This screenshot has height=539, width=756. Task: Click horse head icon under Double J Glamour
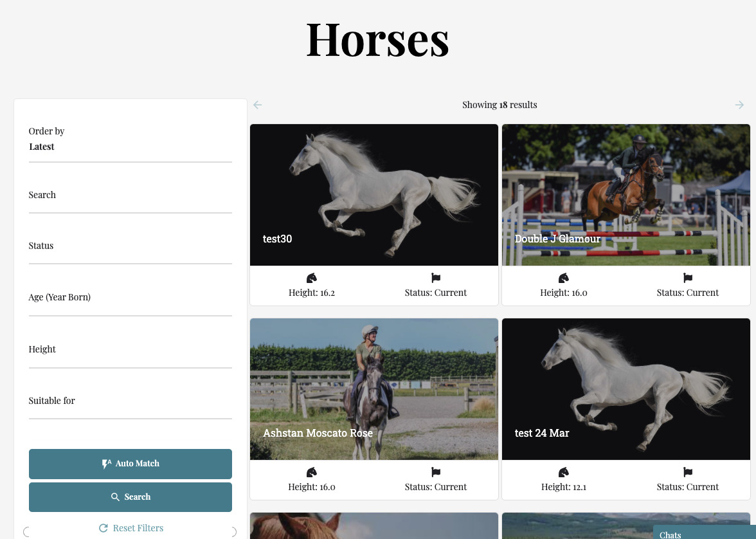(x=564, y=278)
